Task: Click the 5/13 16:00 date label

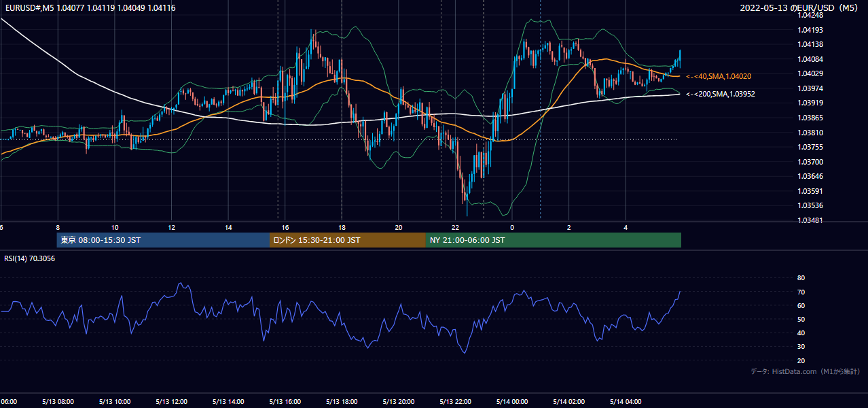Action: click(x=285, y=401)
